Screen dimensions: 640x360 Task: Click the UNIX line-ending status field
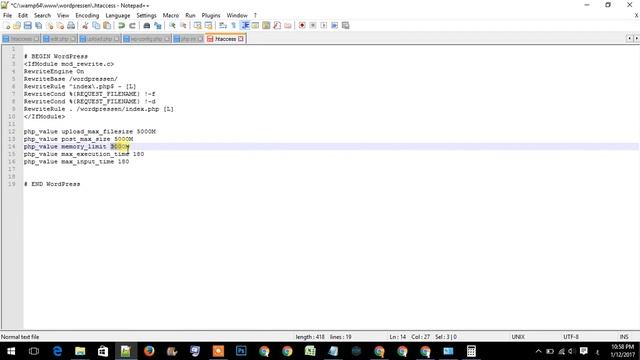point(518,337)
